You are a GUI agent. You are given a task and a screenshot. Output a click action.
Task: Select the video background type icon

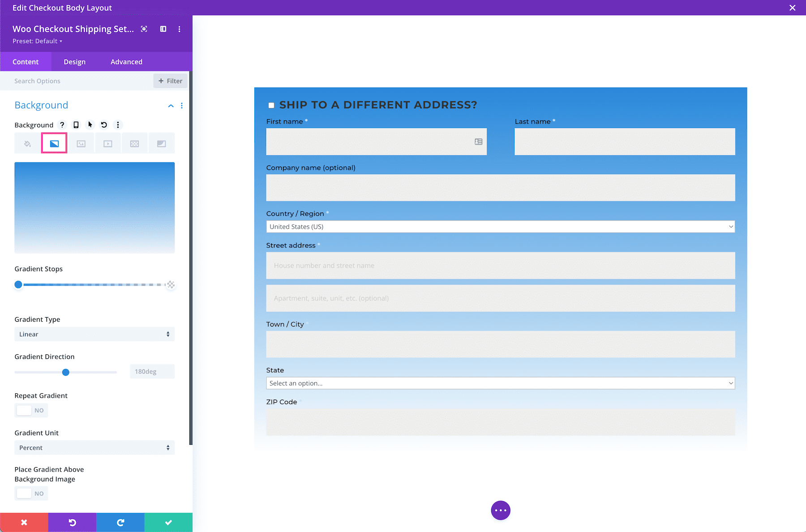pos(108,143)
